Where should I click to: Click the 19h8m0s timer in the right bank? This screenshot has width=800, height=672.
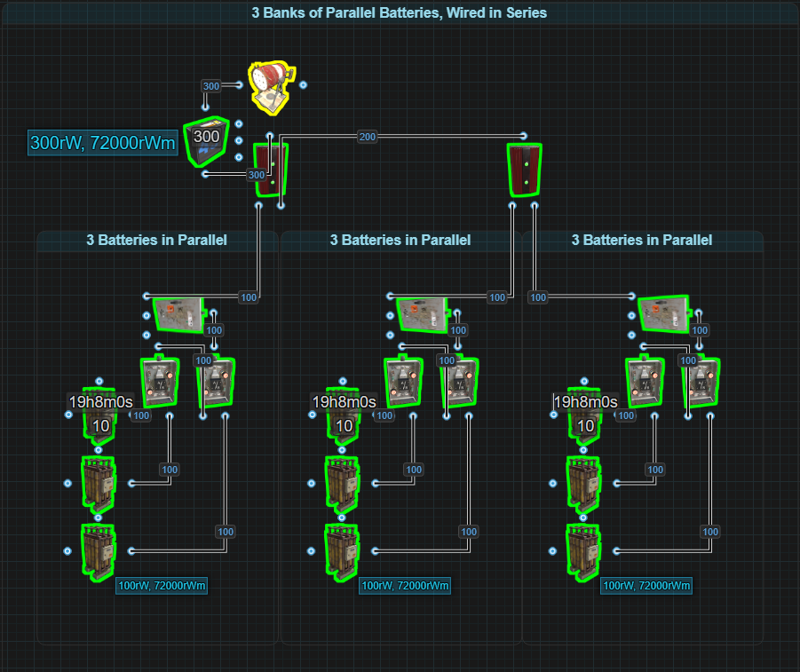point(586,402)
